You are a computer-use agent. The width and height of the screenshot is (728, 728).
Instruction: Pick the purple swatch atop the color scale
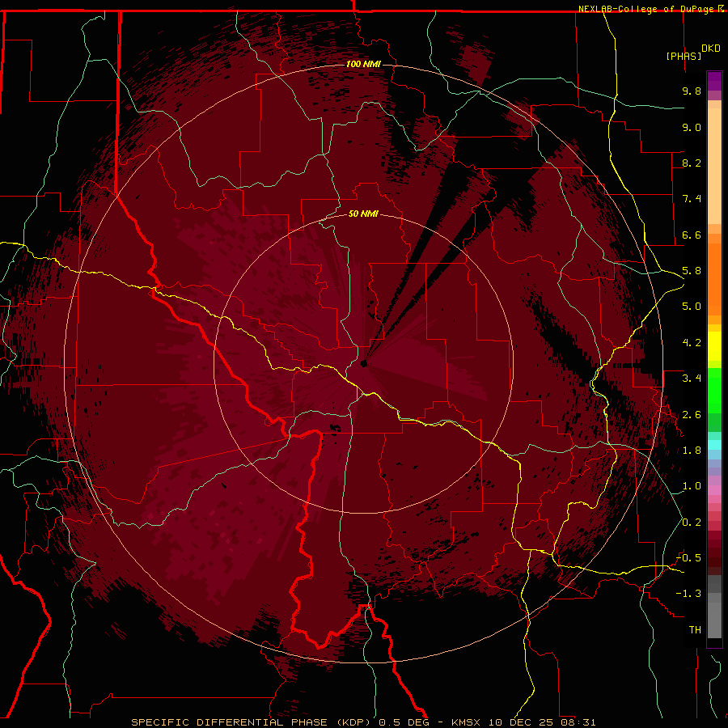714,81
